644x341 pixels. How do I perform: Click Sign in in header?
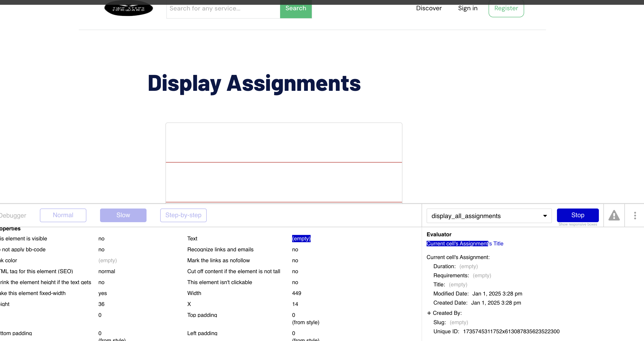pos(467,8)
